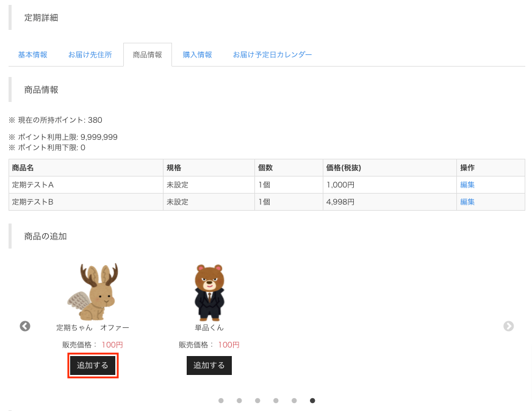Viewport: 532px width, 411px height.
Task: Go to お届け予定日カレンダー tab
Action: [272, 55]
